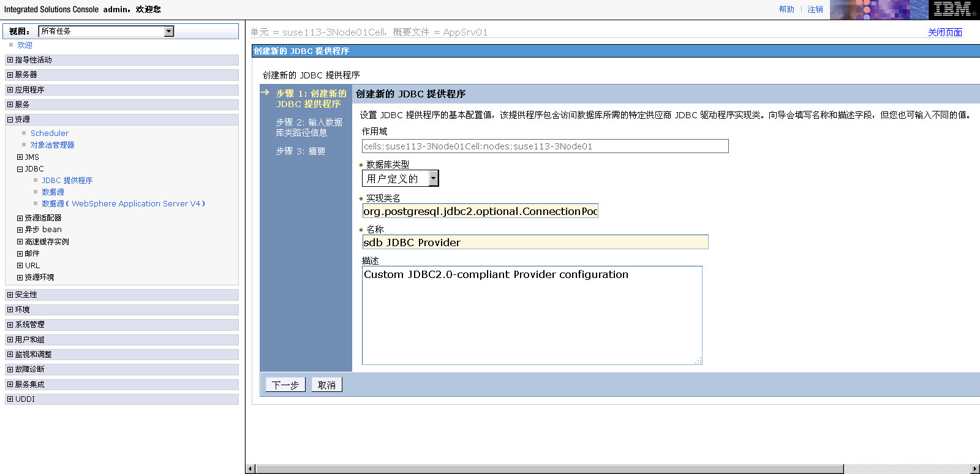Viewport: 980px width, 474px height.
Task: Focus the 实现类名 input field
Action: click(480, 211)
